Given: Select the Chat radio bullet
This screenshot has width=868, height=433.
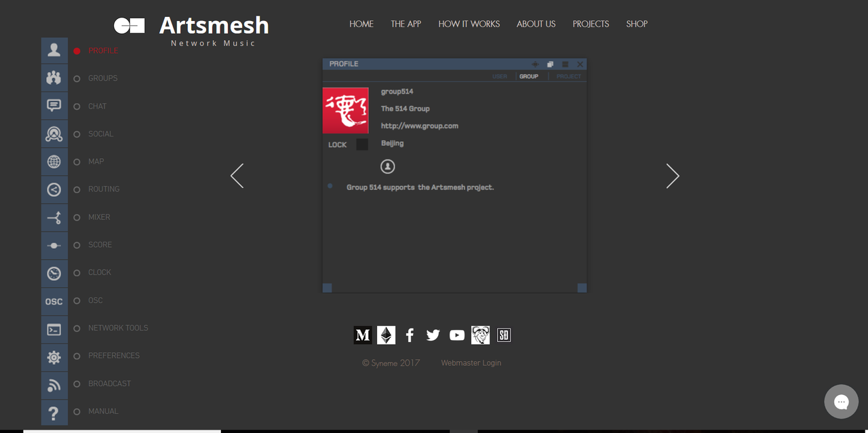Looking at the screenshot, I should tap(77, 107).
